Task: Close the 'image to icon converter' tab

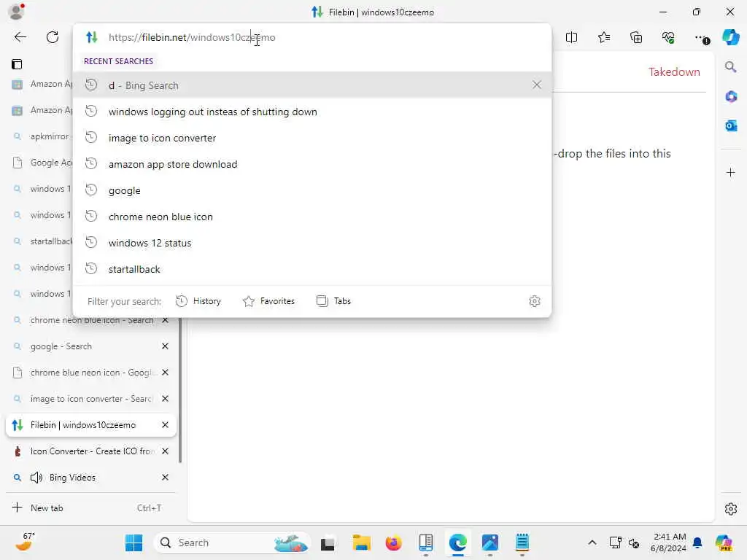Action: coord(165,399)
